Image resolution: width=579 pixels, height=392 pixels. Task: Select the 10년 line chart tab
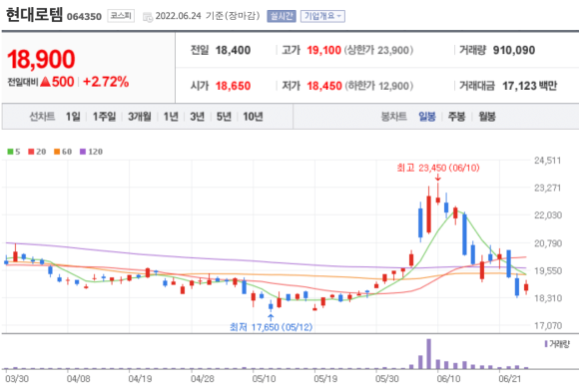253,117
